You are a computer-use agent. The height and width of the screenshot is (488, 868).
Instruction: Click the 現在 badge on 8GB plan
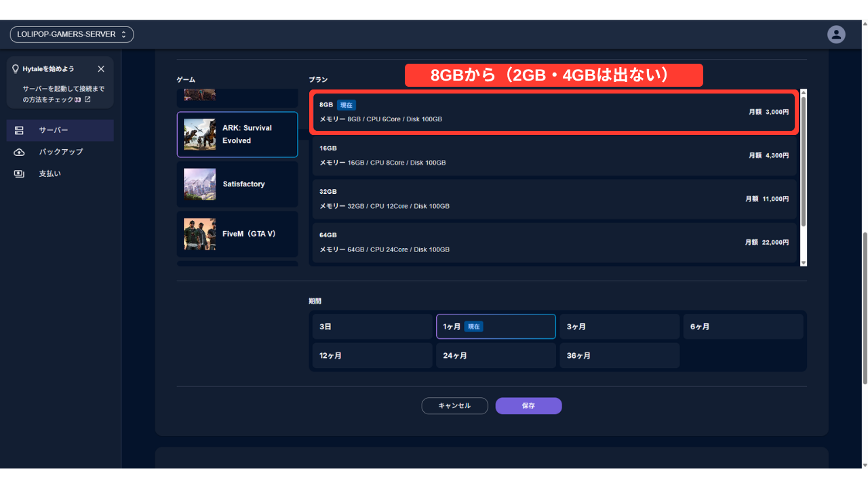click(x=347, y=105)
